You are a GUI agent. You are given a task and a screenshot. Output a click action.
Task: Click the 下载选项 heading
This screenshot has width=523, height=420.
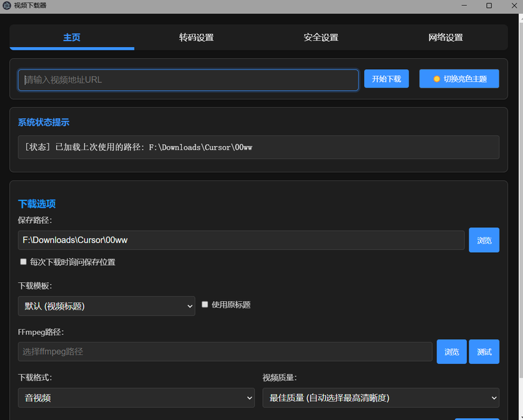pos(37,204)
